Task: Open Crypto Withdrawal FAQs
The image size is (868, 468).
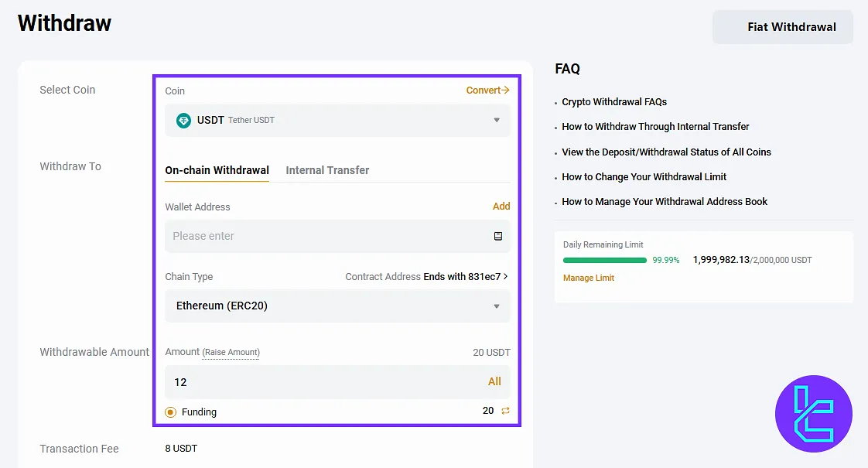Action: [614, 102]
